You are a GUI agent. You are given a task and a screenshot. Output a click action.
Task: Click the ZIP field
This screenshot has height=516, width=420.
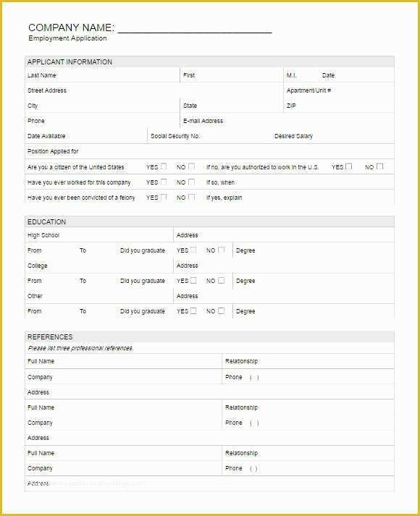[339, 106]
